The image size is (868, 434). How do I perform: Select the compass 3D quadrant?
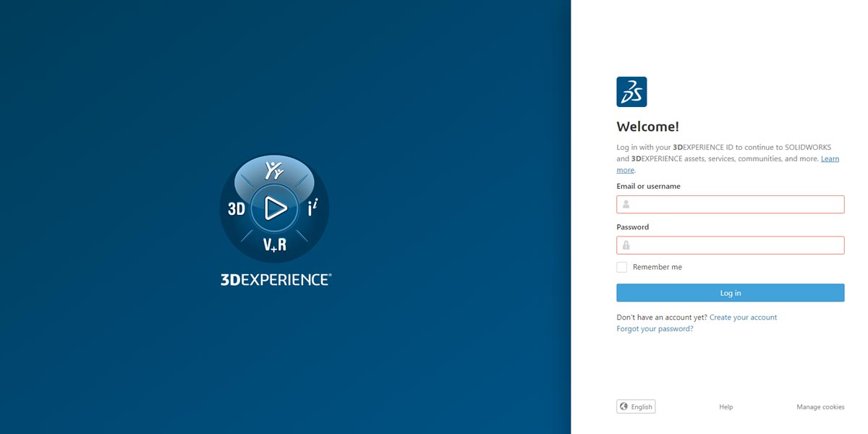[x=237, y=209]
